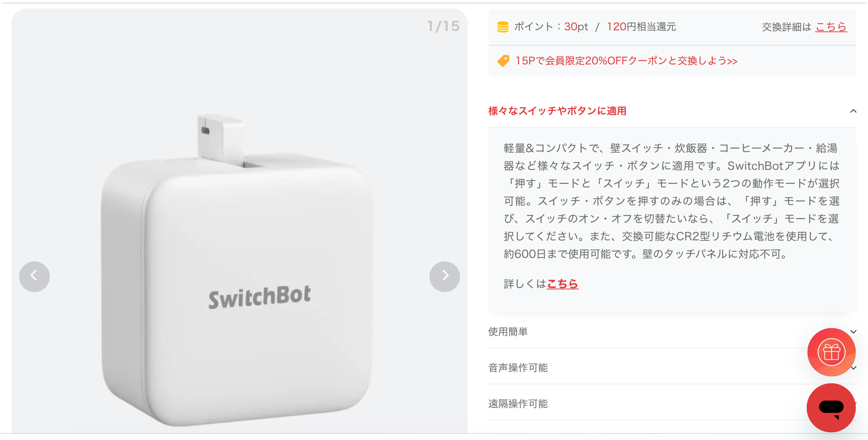The height and width of the screenshot is (440, 868).
Task: Click the gold coin points icon
Action: 503,27
